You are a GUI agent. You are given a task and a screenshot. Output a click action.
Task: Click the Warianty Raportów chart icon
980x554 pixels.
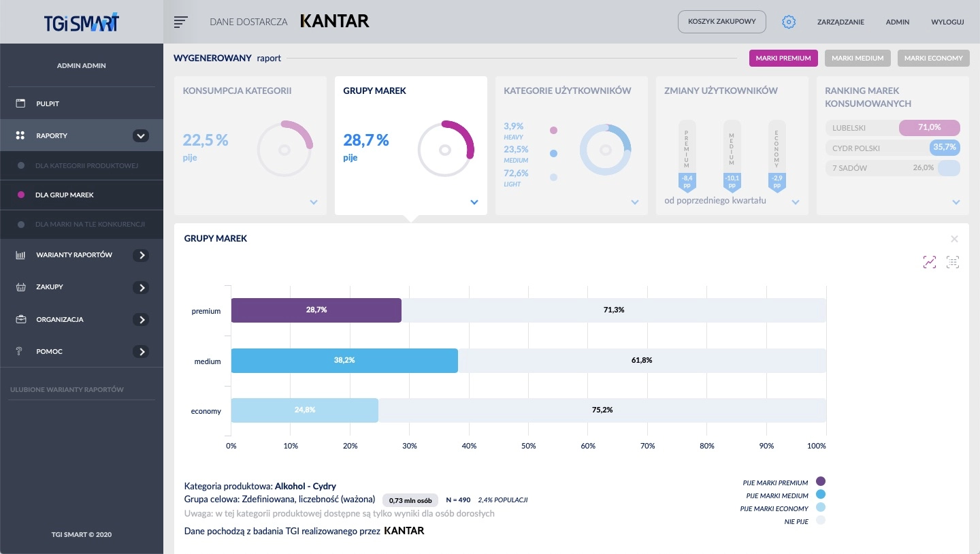tap(20, 255)
